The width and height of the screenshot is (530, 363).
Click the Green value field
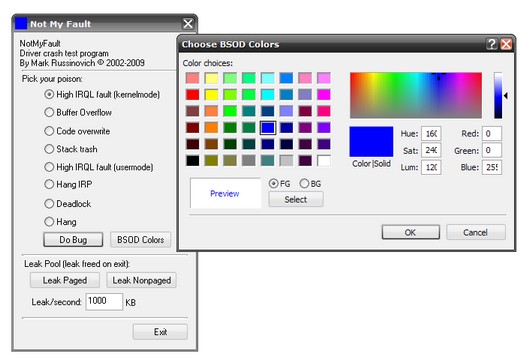pos(492,150)
